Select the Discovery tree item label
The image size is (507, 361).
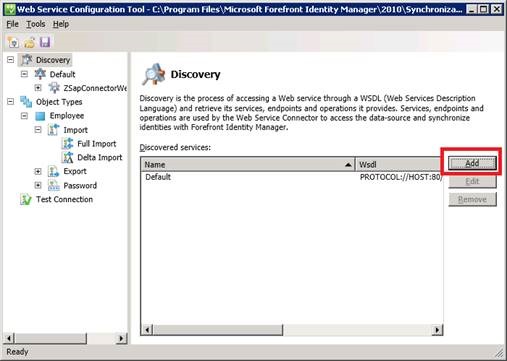pyautogui.click(x=53, y=60)
